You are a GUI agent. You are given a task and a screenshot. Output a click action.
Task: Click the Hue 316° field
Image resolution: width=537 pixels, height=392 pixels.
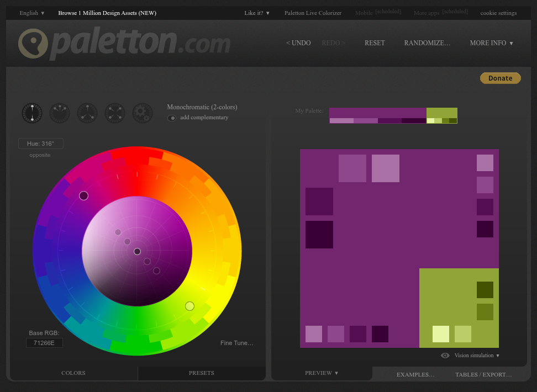[41, 144]
